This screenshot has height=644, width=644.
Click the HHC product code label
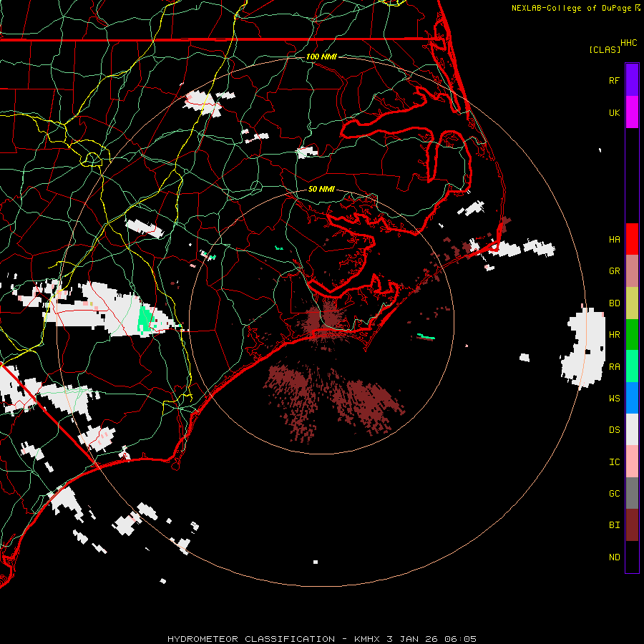tap(628, 43)
